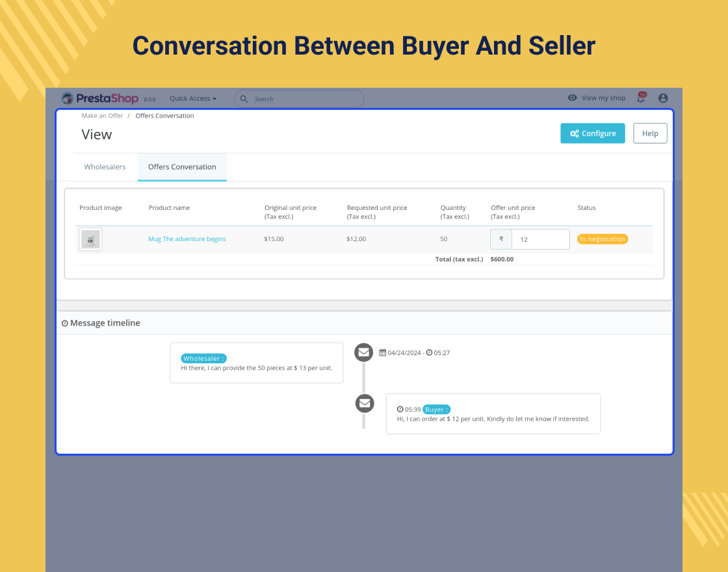Image resolution: width=728 pixels, height=572 pixels.
Task: Click the rupee currency symbol addon
Action: coord(501,239)
